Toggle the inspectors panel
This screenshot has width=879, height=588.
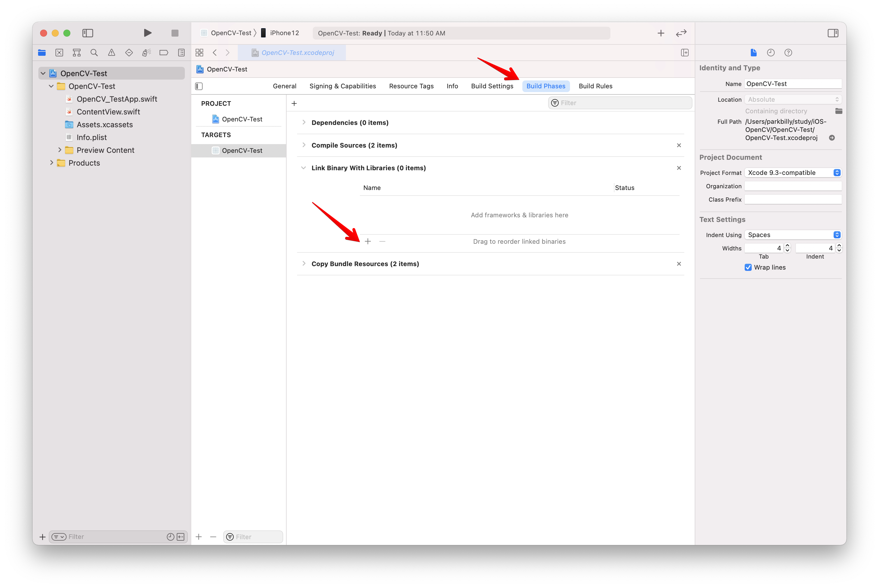point(833,33)
